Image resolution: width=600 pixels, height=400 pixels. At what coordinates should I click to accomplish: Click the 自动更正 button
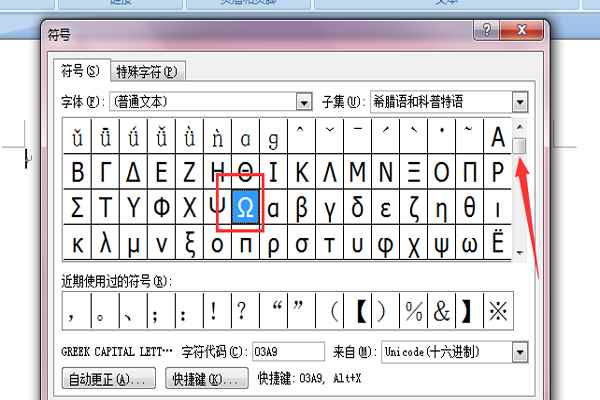click(x=108, y=380)
